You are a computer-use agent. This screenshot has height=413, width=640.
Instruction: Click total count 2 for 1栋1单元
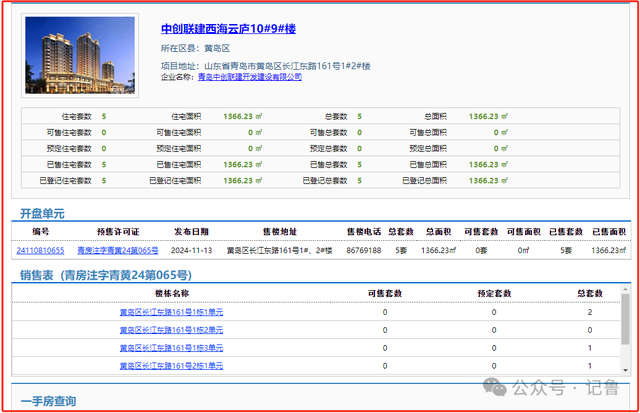(590, 312)
